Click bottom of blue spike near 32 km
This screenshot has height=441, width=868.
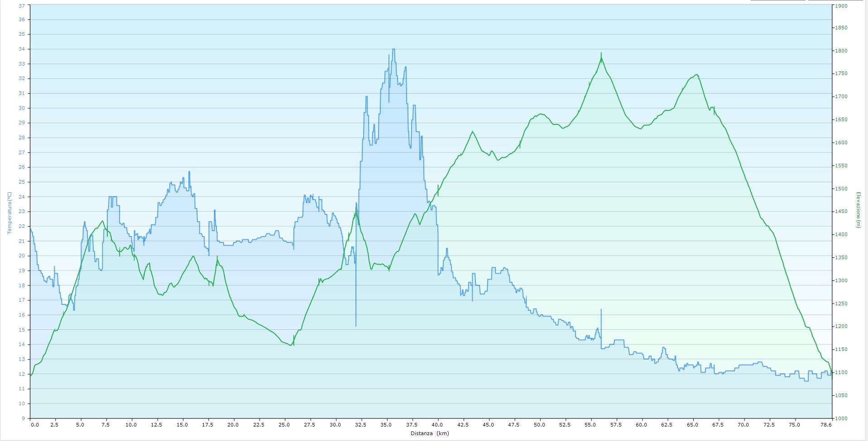coord(356,326)
